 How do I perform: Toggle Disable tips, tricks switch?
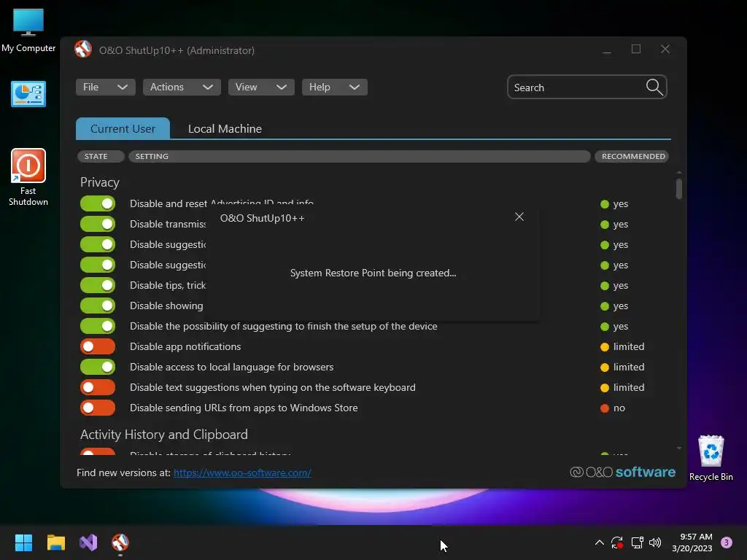(98, 285)
